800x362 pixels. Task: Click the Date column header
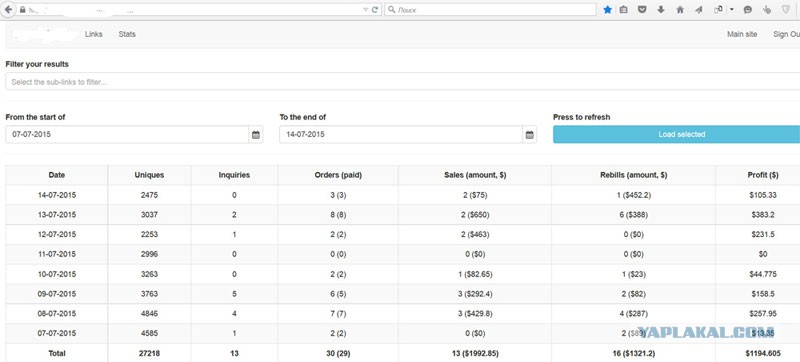tap(57, 175)
